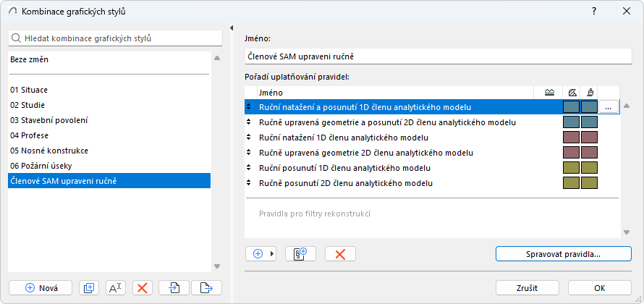This screenshot has width=644, height=304.
Task: Choose the 'Beze změn' list entry
Action: click(x=30, y=59)
